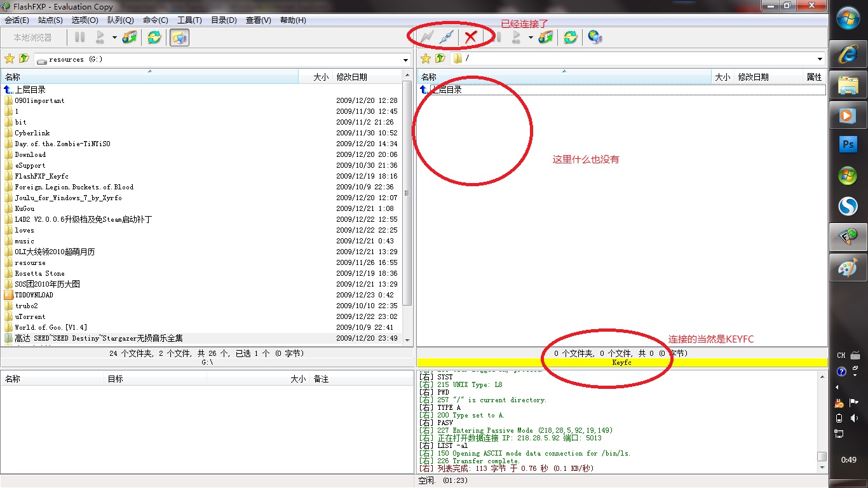
Task: Expand the remote path "/" dropdown
Action: pos(820,59)
